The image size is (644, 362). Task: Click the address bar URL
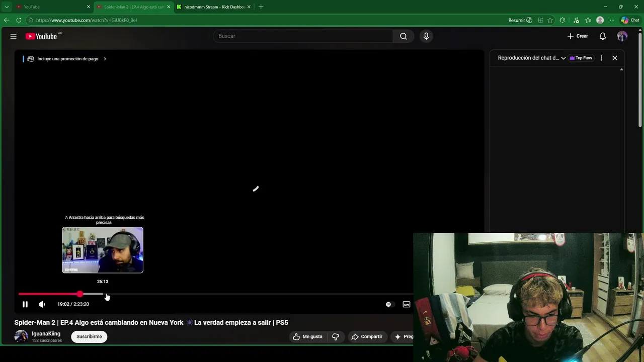pyautogui.click(x=87, y=20)
